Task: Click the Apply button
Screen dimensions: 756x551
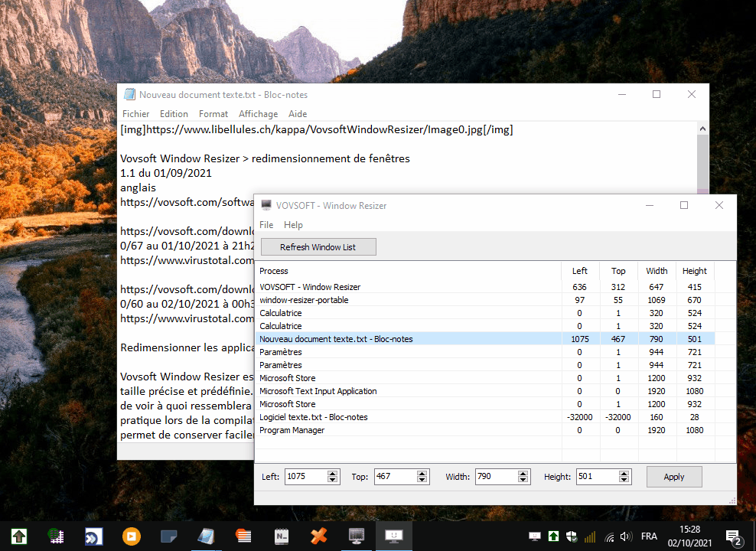Action: (674, 477)
